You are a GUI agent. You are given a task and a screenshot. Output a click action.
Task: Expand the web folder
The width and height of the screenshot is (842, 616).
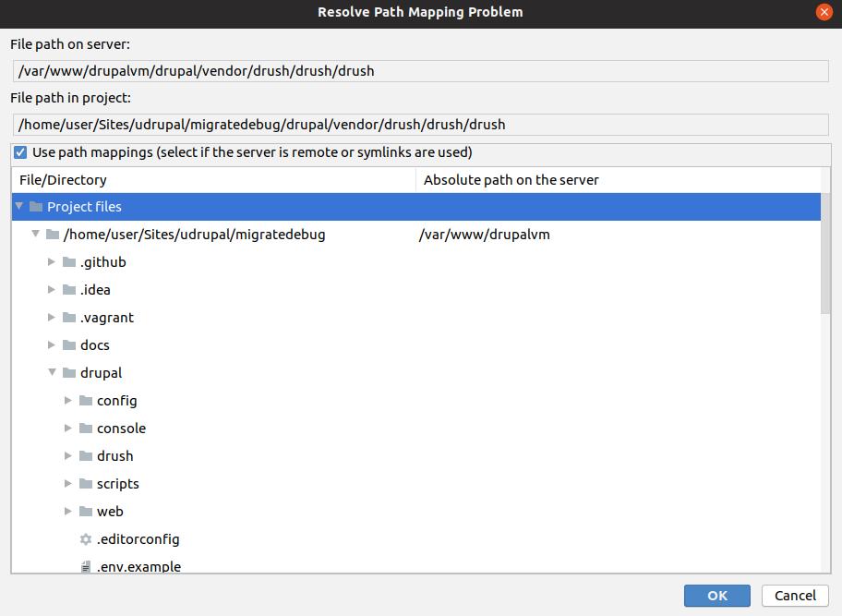tap(68, 512)
